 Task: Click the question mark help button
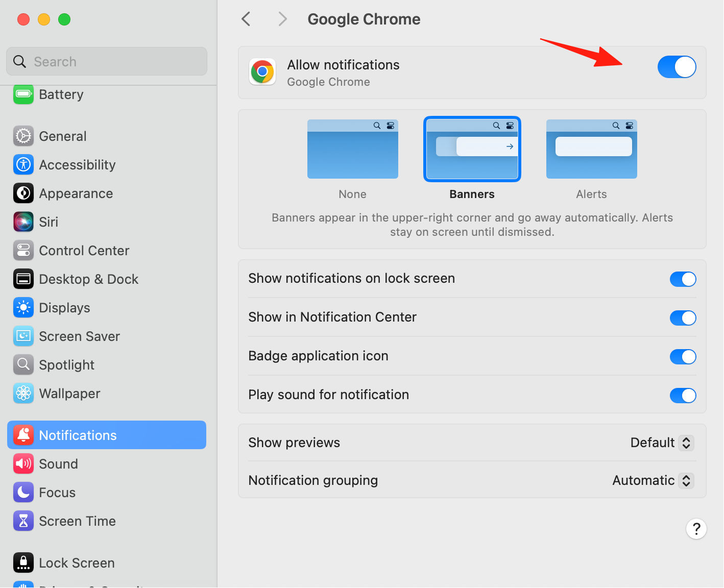(x=696, y=529)
